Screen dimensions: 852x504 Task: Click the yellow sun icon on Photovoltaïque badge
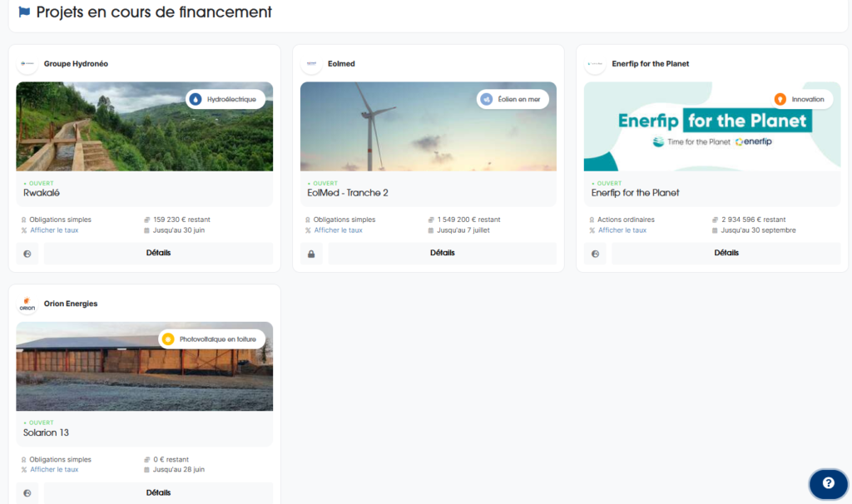tap(168, 339)
